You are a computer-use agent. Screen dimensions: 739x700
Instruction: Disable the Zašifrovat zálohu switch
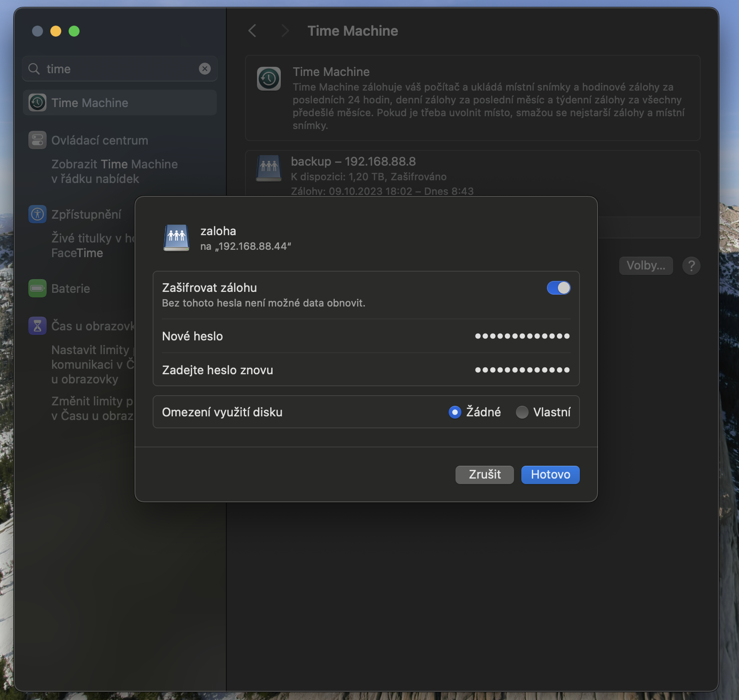[559, 288]
